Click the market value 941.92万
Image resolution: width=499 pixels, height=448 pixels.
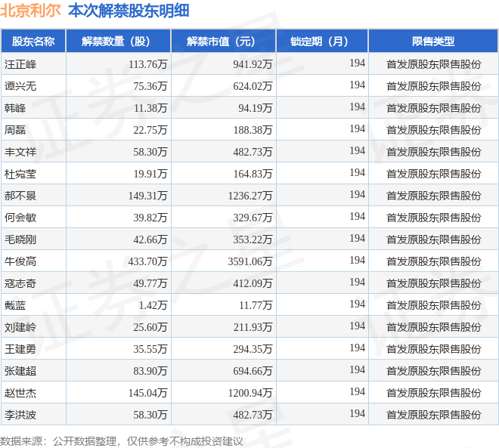(x=253, y=64)
